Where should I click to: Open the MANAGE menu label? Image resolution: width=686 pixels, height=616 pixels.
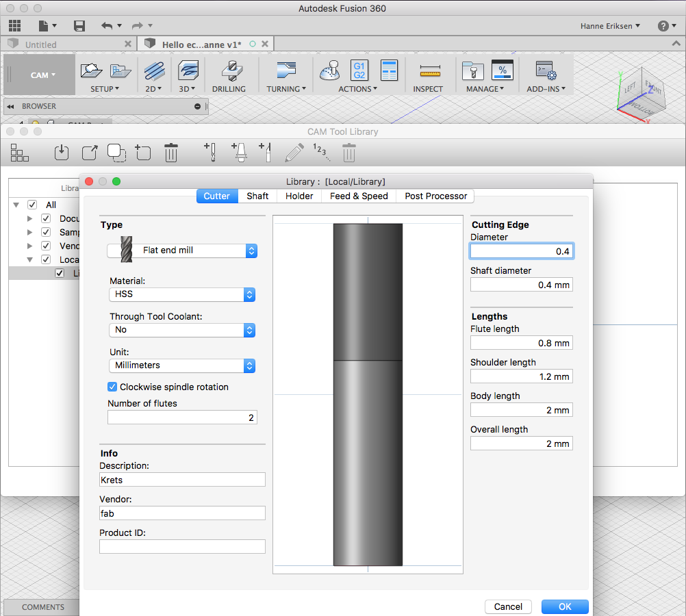click(x=485, y=89)
